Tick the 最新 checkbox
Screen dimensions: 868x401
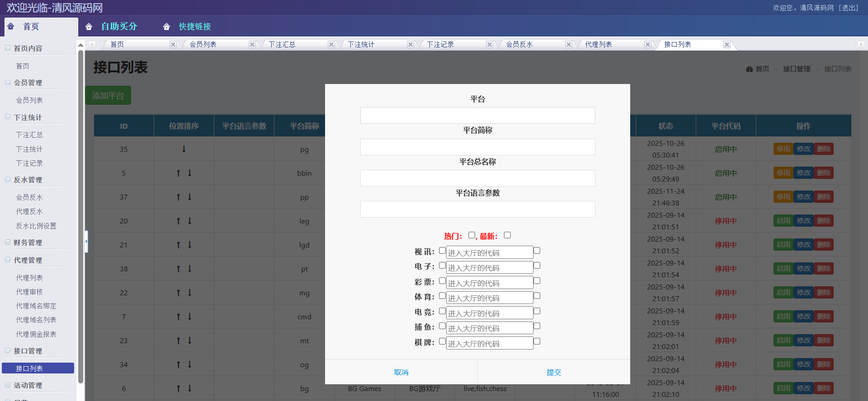[x=507, y=235]
